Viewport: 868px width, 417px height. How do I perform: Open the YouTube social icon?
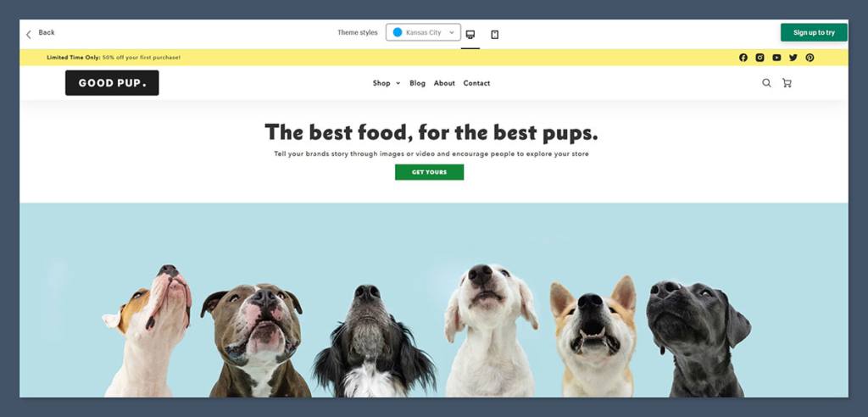pos(776,58)
